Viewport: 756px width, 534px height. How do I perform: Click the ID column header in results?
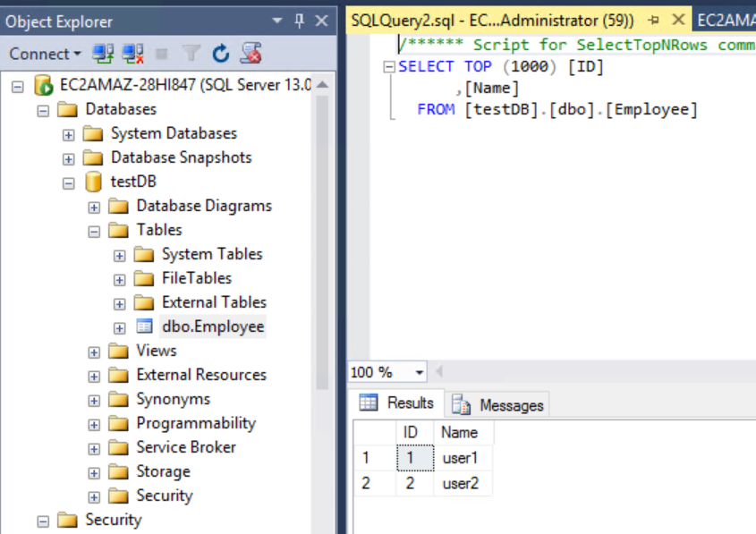coord(414,432)
